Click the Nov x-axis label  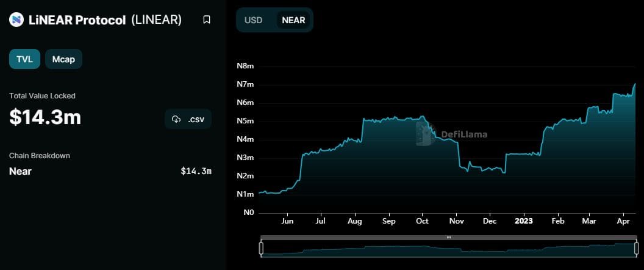tap(456, 221)
